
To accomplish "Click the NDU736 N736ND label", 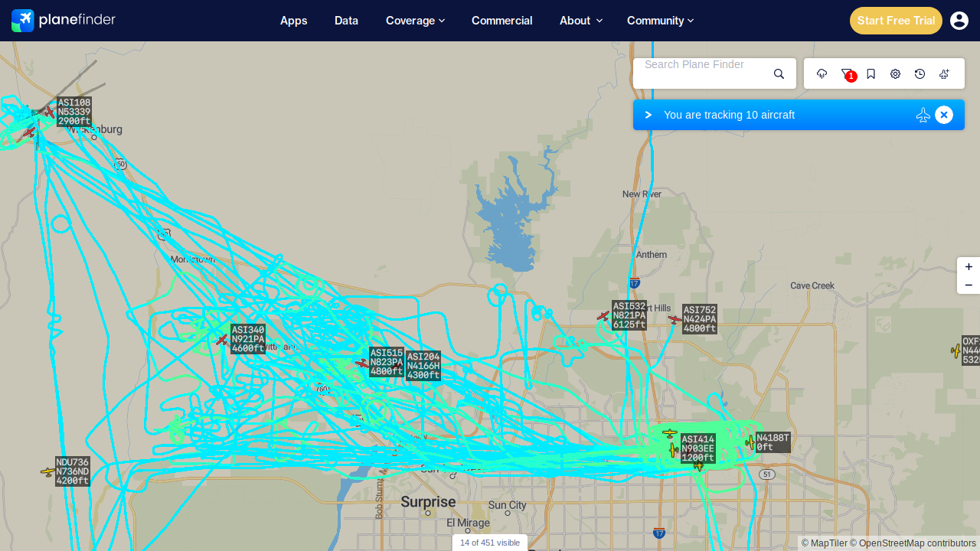I will tap(73, 471).
